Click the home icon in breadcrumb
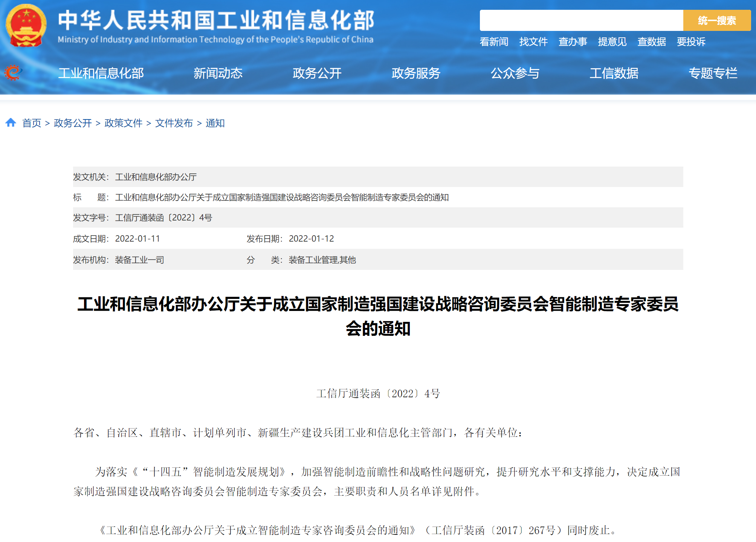Viewport: 756px width, 542px height. 11,122
